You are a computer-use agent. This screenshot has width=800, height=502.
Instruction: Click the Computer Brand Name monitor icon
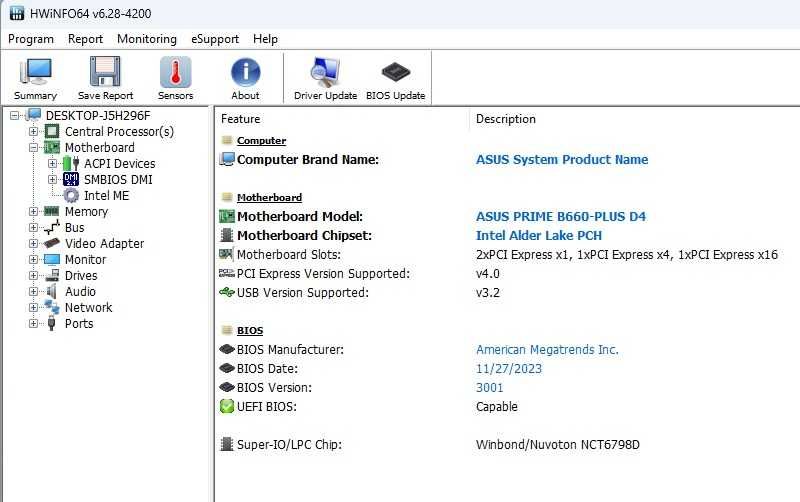[x=227, y=160]
